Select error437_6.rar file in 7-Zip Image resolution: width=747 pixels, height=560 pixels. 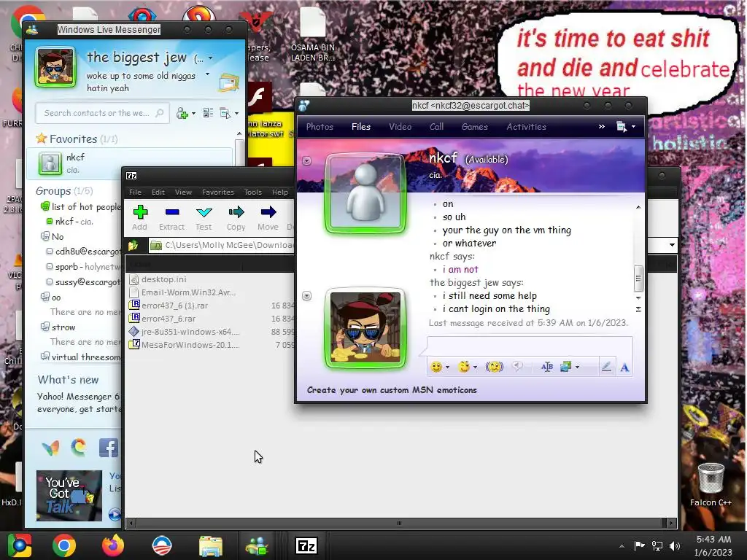(x=169, y=319)
